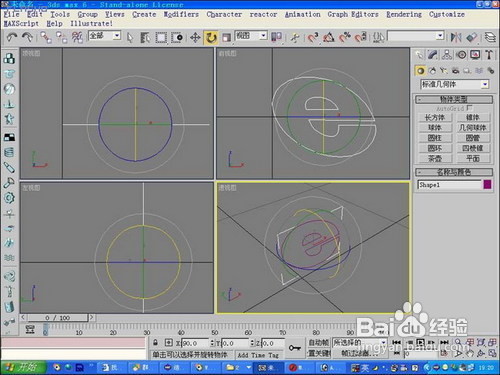500x375 pixels.
Task: Click the Shape1 object name field
Action: 449,185
